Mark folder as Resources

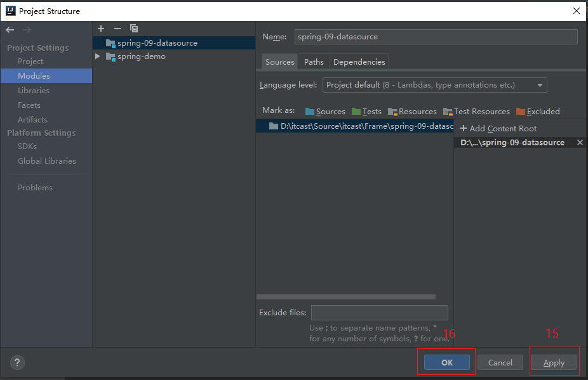pos(412,111)
